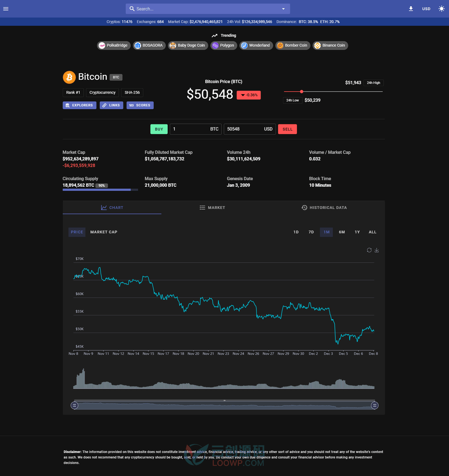
Task: Select the PRICE chart toggle
Action: (x=77, y=232)
